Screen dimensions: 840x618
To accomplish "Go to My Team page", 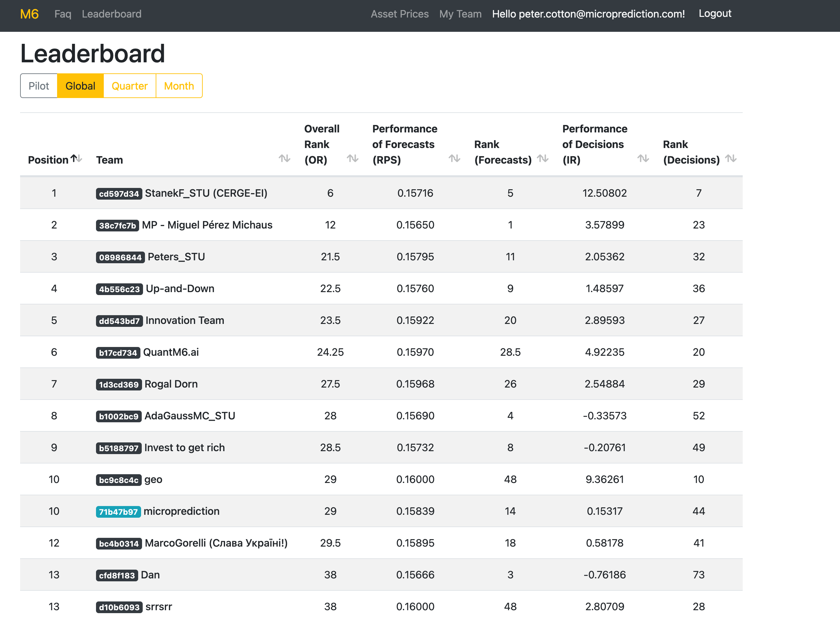I will [x=460, y=14].
